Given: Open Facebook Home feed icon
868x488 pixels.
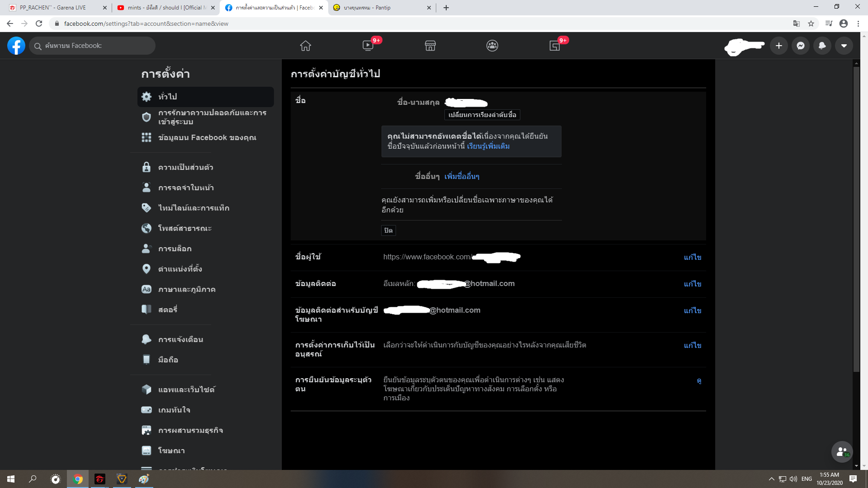Looking at the screenshot, I should [306, 46].
